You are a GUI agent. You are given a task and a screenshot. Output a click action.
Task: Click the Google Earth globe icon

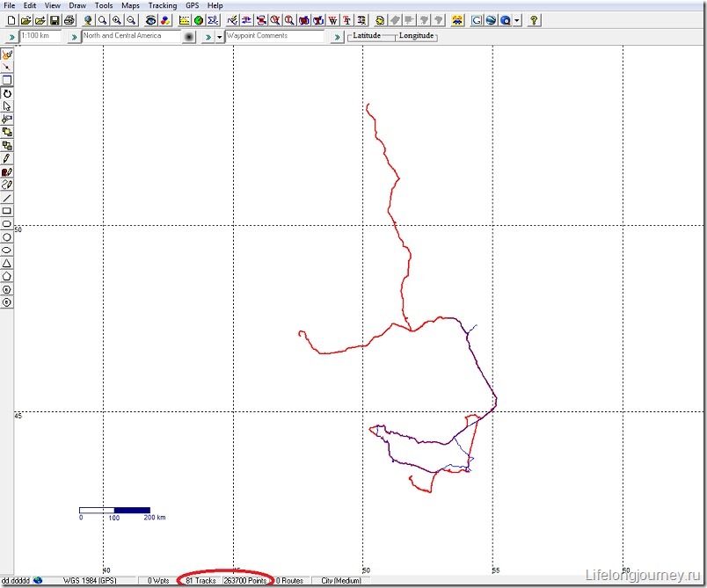tap(198, 19)
